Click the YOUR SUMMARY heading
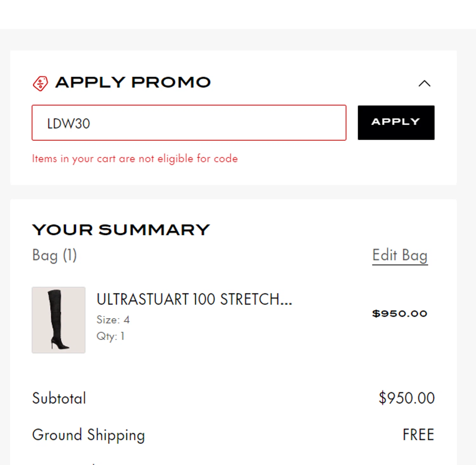 pos(121,230)
